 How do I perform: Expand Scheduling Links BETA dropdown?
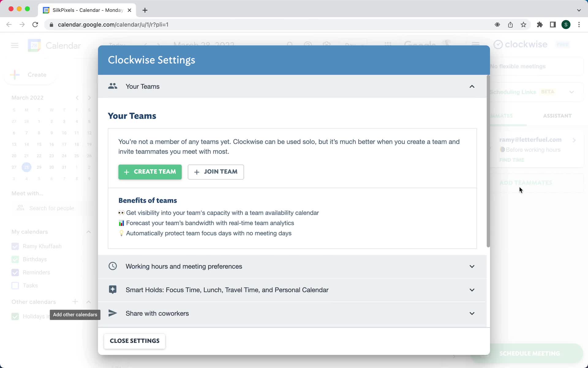[571, 92]
